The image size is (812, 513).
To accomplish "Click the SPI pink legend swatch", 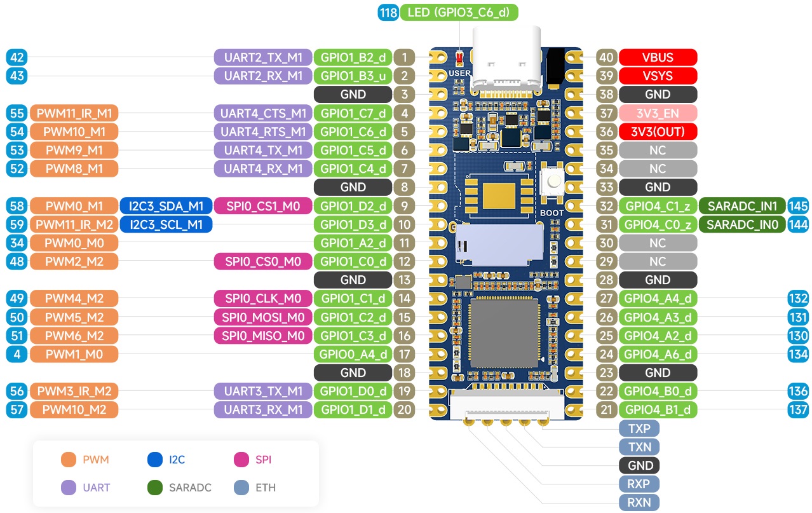I will point(241,460).
